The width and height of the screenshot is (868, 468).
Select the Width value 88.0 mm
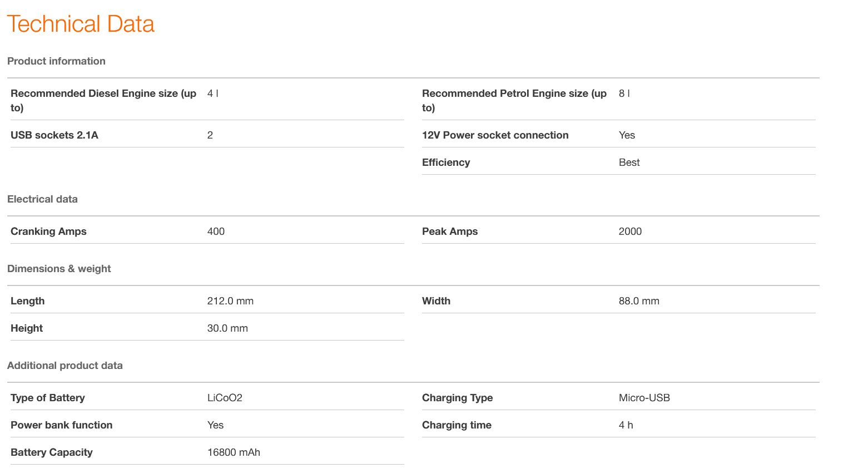(x=639, y=301)
